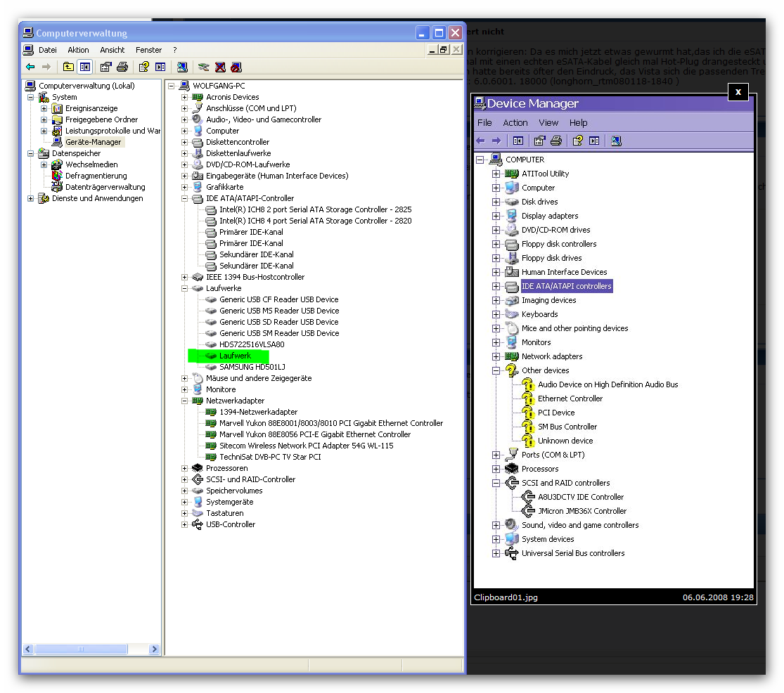
Task: Open Properties icon in Computerverwaltung toolbar
Action: [105, 67]
